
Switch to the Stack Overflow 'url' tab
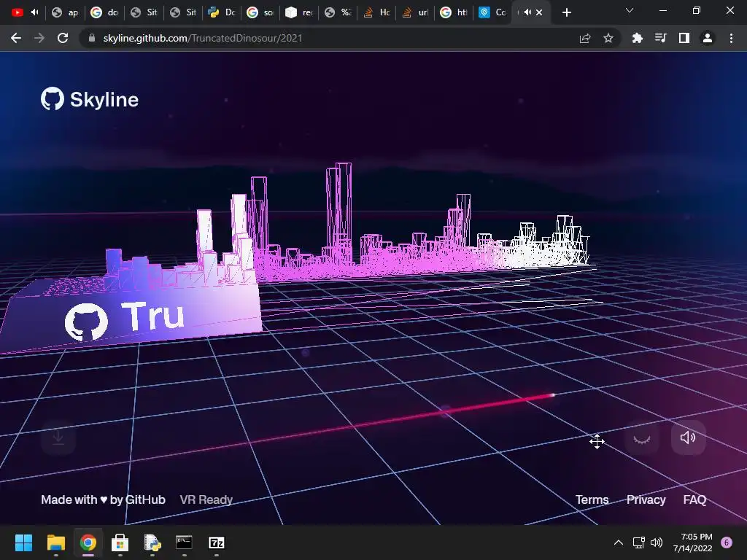[x=415, y=12]
